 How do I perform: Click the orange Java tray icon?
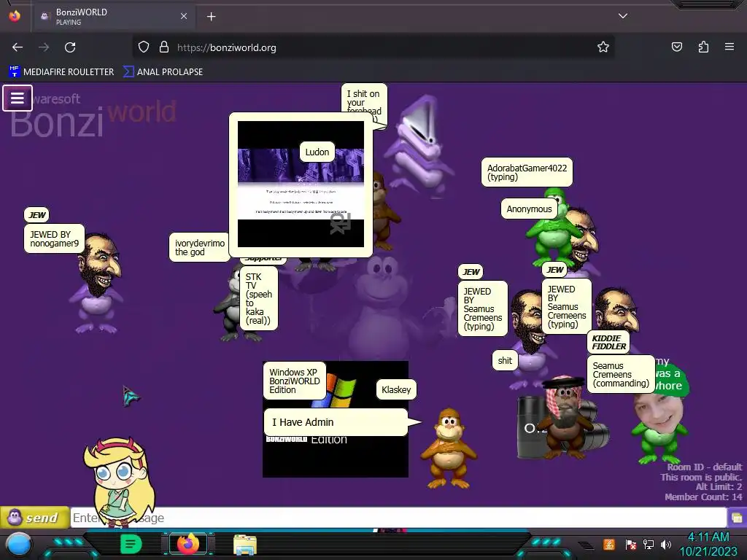[x=609, y=544]
